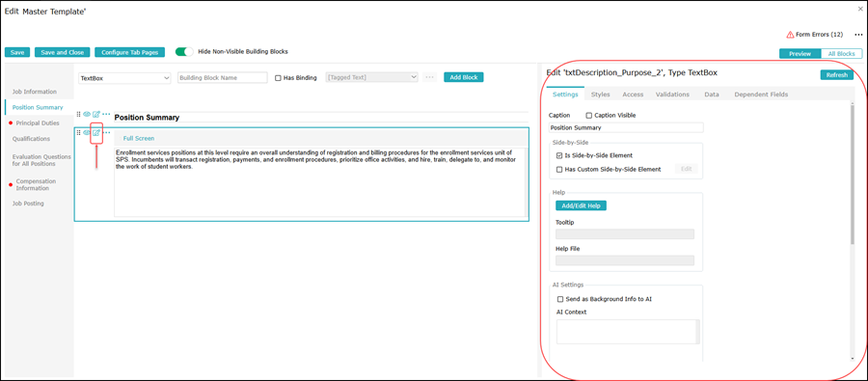Viewport: 868px width, 381px height.
Task: Click the Building Block Name field
Action: tap(222, 78)
